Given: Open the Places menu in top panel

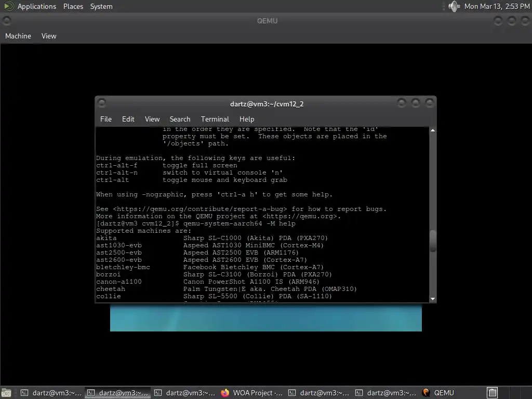Looking at the screenshot, I should click(x=73, y=6).
